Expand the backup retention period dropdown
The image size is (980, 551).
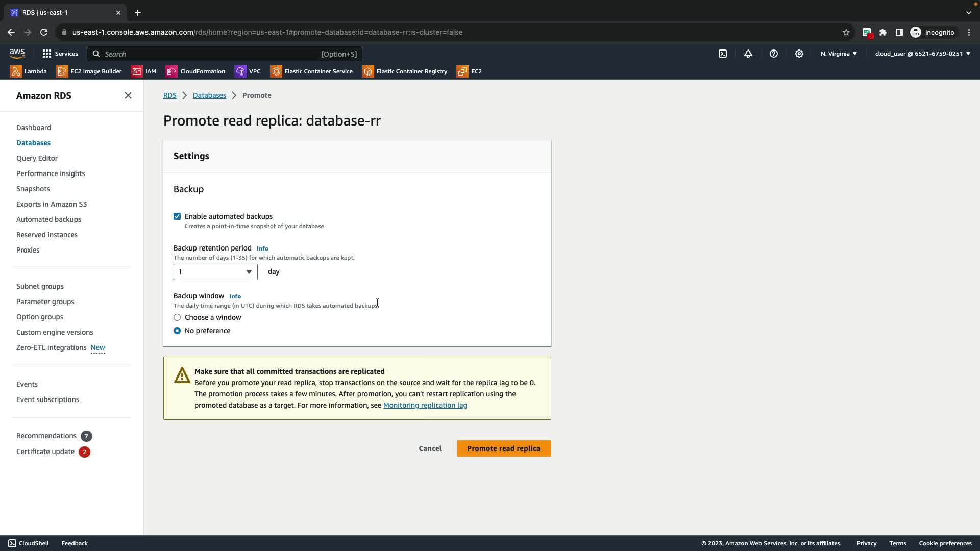tap(215, 272)
